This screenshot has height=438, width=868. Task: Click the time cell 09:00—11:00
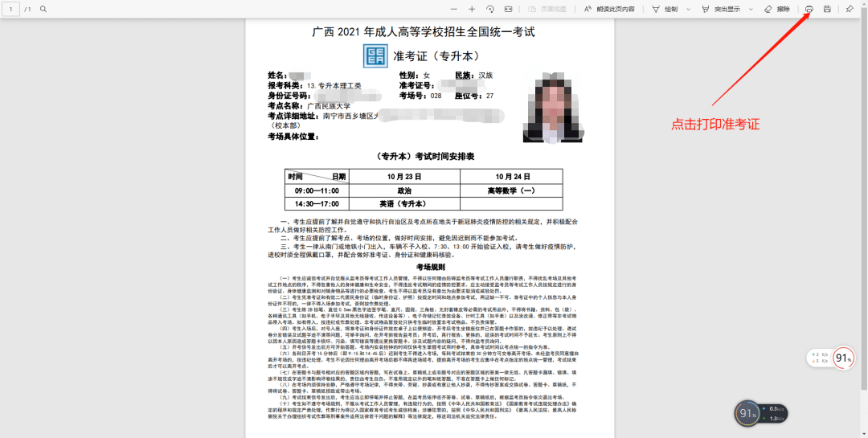[x=317, y=190]
